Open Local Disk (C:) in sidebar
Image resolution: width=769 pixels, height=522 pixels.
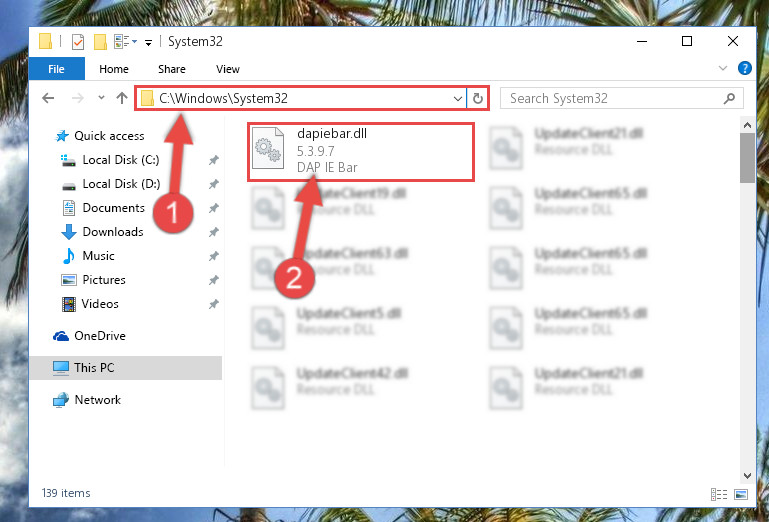click(121, 160)
